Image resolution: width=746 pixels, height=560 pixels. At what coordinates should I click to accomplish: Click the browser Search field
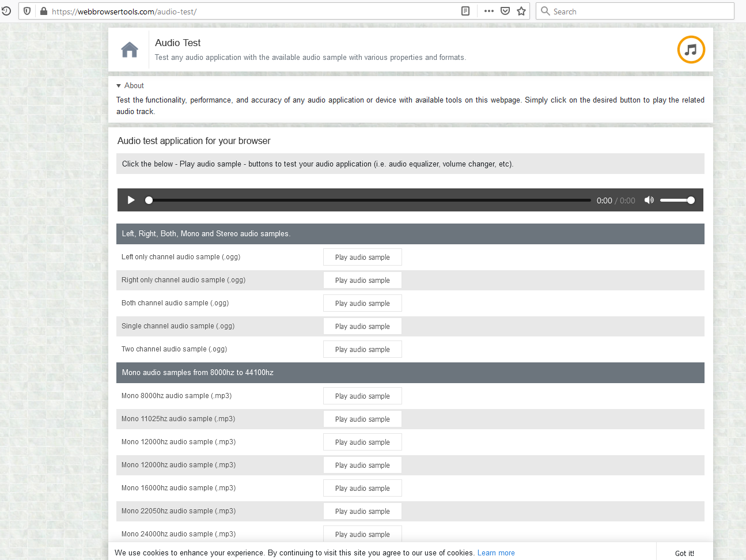(635, 11)
